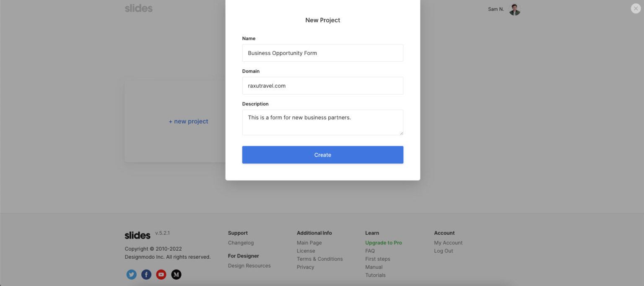Go to My Account page
The height and width of the screenshot is (286, 644).
448,243
